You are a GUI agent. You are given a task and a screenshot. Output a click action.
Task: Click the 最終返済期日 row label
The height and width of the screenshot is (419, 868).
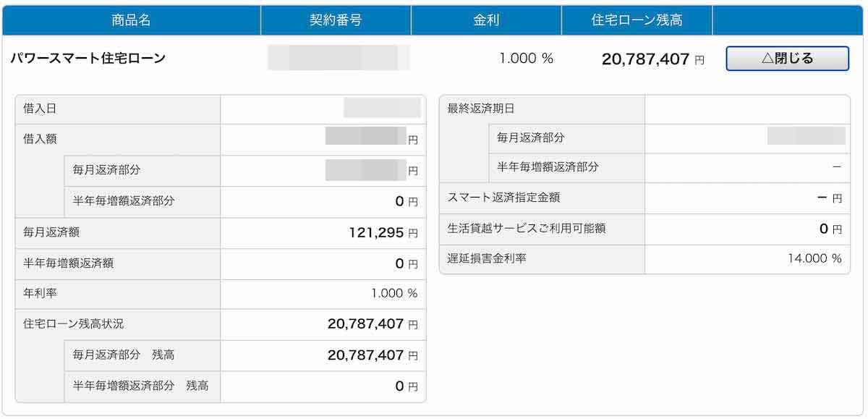(481, 109)
